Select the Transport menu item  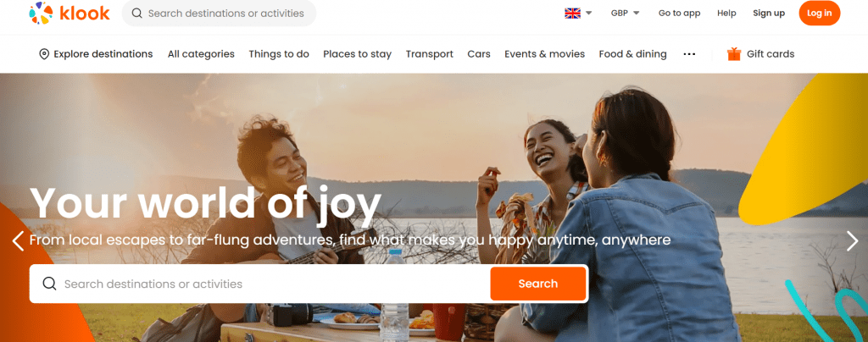pos(430,54)
